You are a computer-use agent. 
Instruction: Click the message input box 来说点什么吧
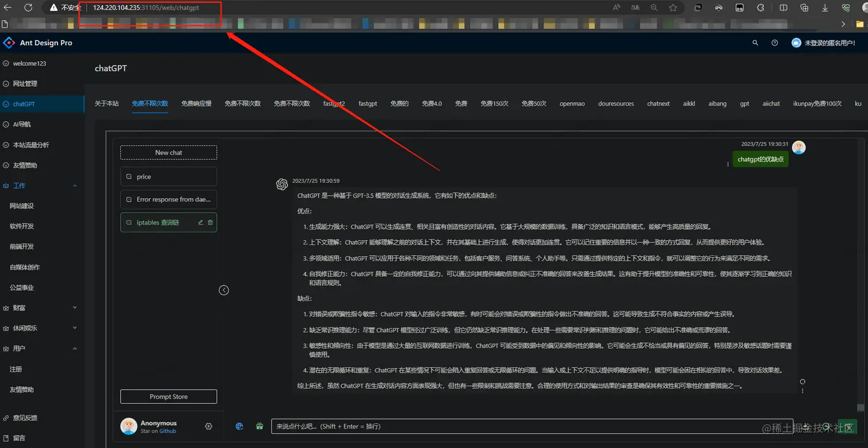coord(532,426)
